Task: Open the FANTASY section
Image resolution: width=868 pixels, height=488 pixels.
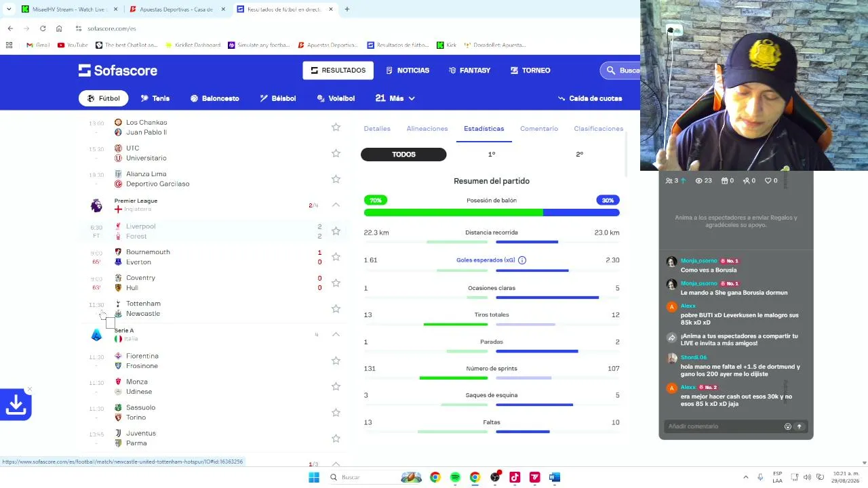Action: point(469,70)
